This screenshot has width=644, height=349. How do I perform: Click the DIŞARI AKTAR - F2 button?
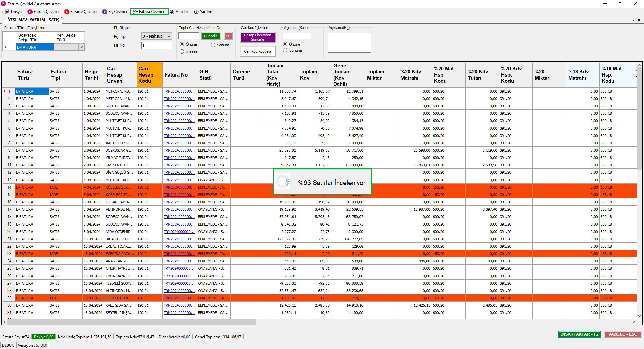pyautogui.click(x=579, y=334)
